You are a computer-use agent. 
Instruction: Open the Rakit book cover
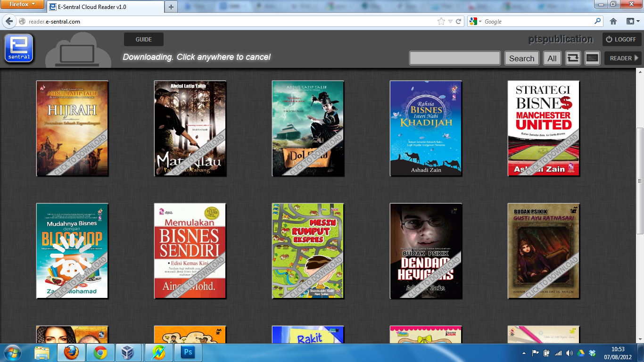(308, 335)
